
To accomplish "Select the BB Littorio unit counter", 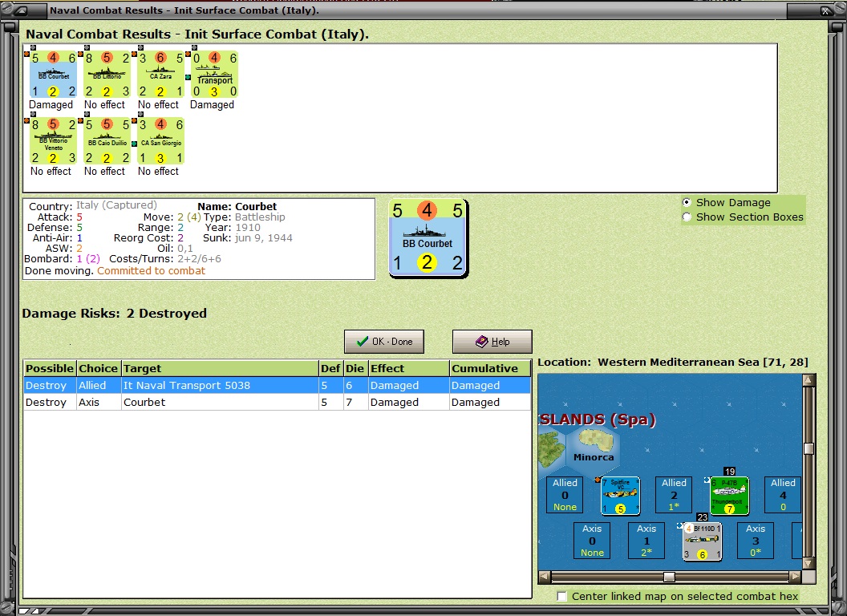I will 107,75.
